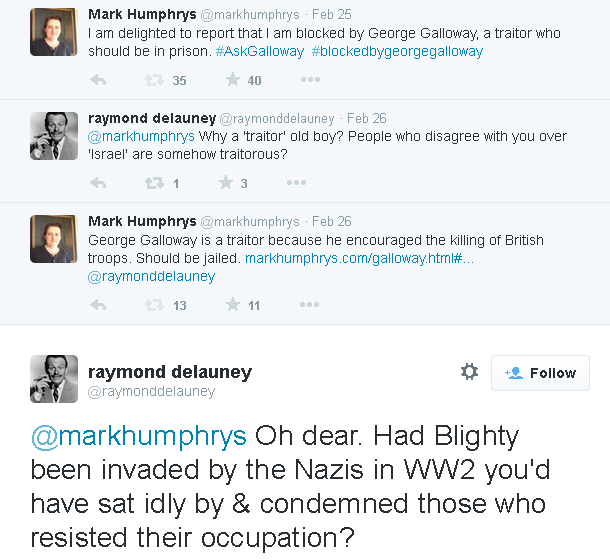
Task: Expand more options on raymond delauney's tweet
Action: [296, 183]
